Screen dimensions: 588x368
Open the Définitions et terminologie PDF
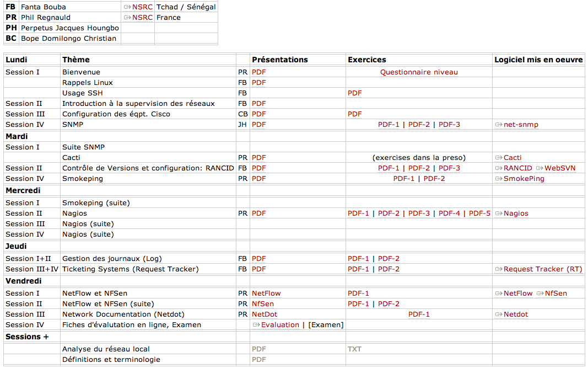[x=258, y=360]
